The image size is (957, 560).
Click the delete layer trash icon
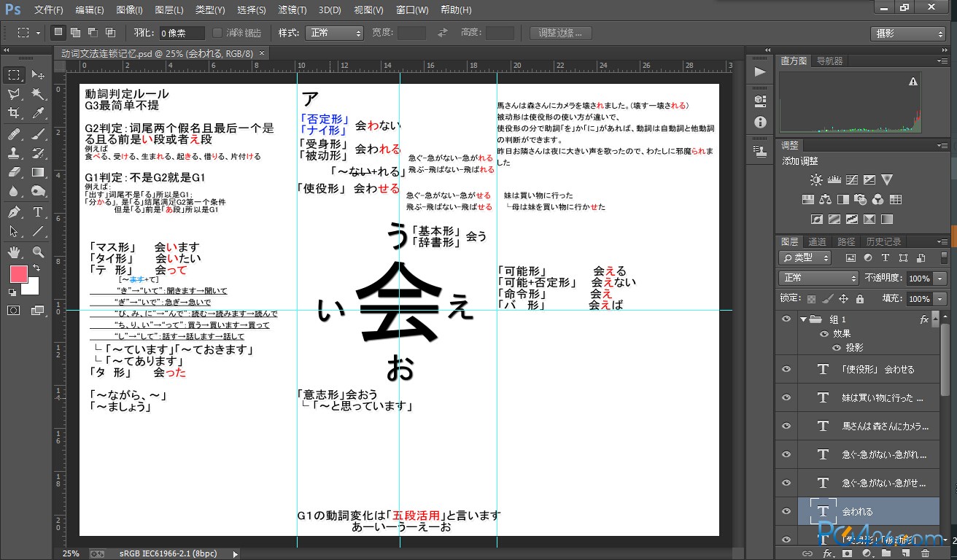(x=926, y=553)
